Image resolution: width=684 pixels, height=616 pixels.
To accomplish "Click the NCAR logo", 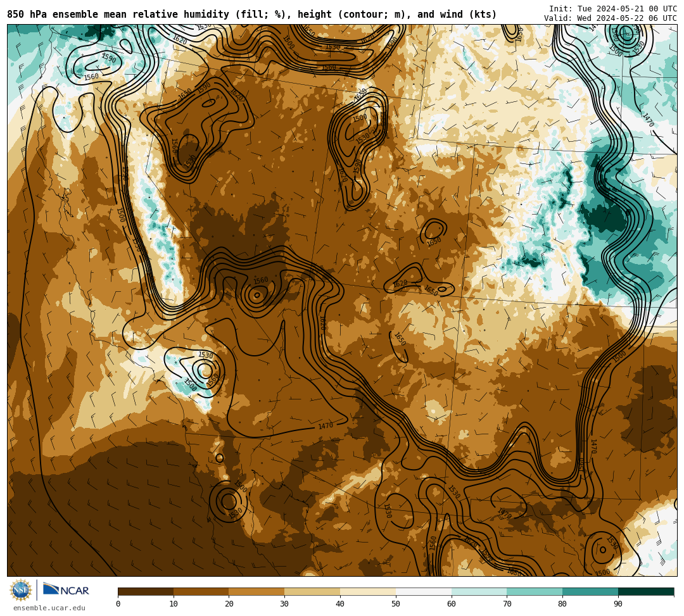I will click(66, 590).
